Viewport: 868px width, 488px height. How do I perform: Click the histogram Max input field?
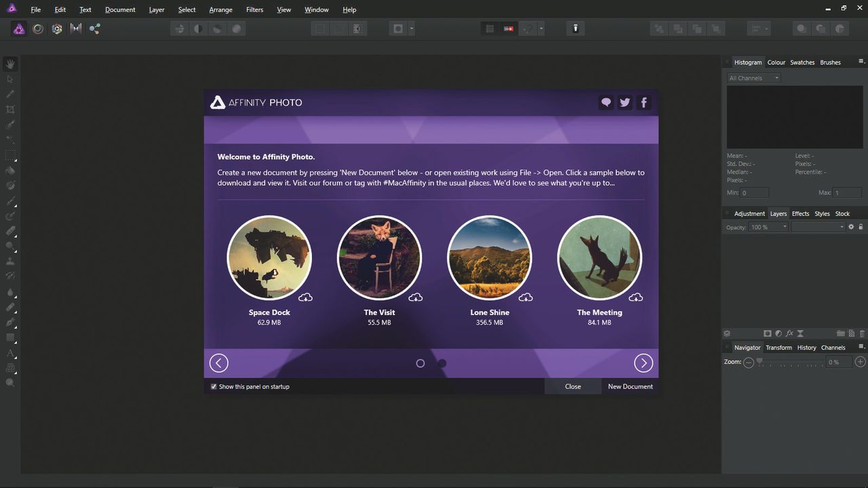[847, 193]
